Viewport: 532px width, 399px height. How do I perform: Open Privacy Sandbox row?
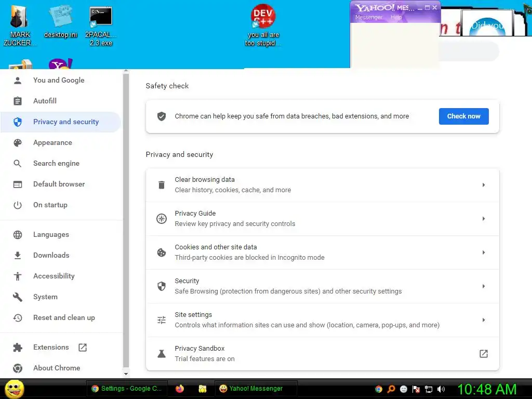[x=322, y=354]
